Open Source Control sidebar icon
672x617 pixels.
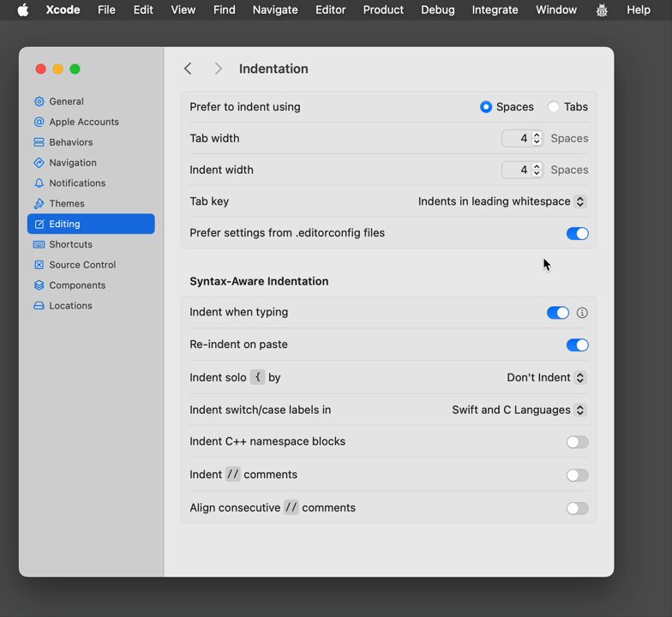pos(39,265)
